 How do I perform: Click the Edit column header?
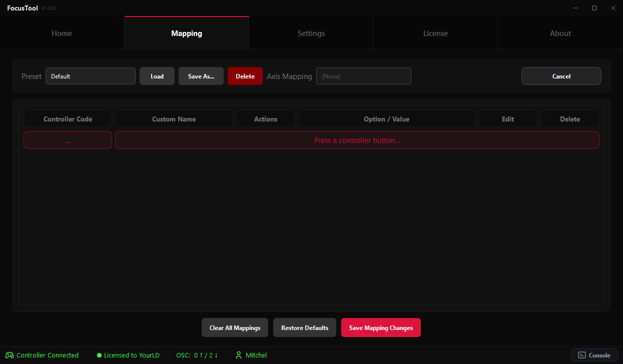(508, 119)
